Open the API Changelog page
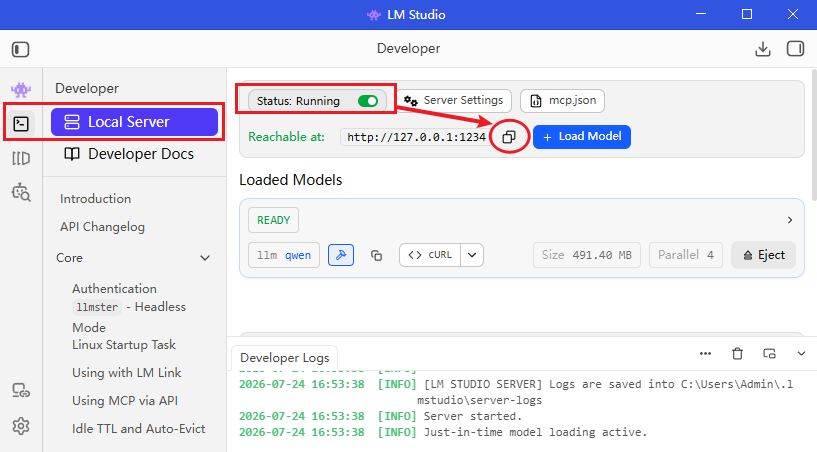 102,227
